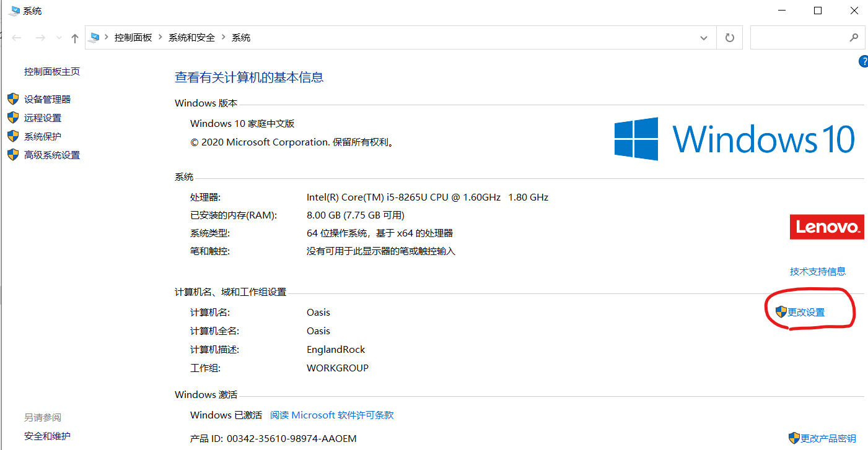868x450 pixels.
Task: Click the computer icon in address bar
Action: 94,37
